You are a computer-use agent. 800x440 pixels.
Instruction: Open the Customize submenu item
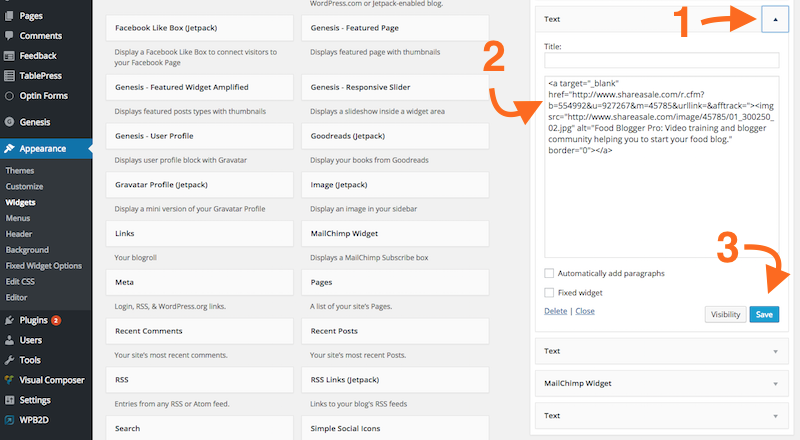click(24, 186)
